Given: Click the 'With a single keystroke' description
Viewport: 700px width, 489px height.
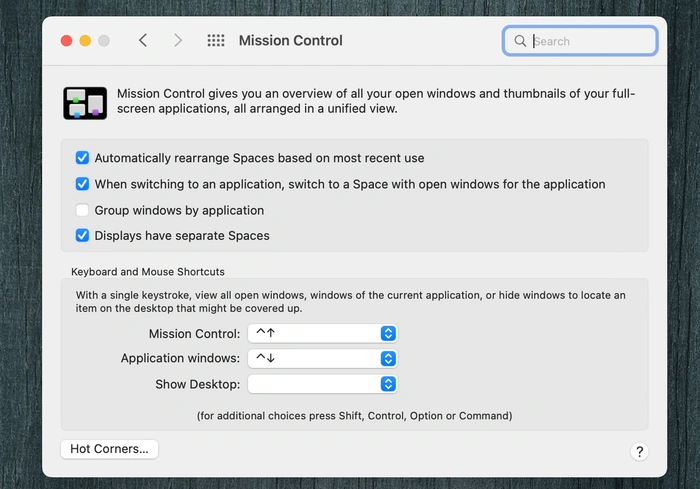Looking at the screenshot, I should pyautogui.click(x=350, y=302).
